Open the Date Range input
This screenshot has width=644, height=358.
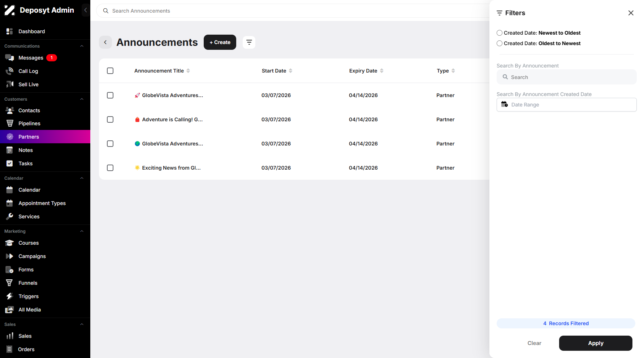pyautogui.click(x=566, y=105)
